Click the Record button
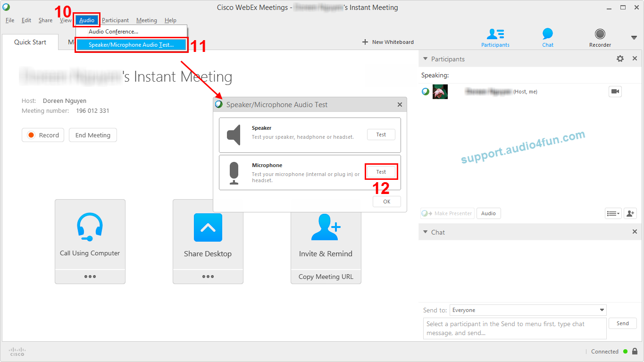Viewport: 644px width, 362px height. point(43,135)
